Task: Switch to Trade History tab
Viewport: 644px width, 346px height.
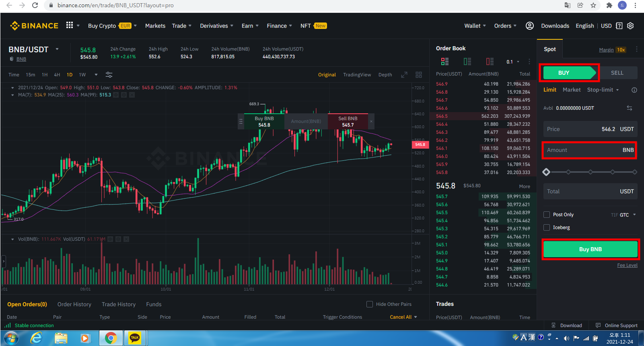Action: tap(119, 304)
